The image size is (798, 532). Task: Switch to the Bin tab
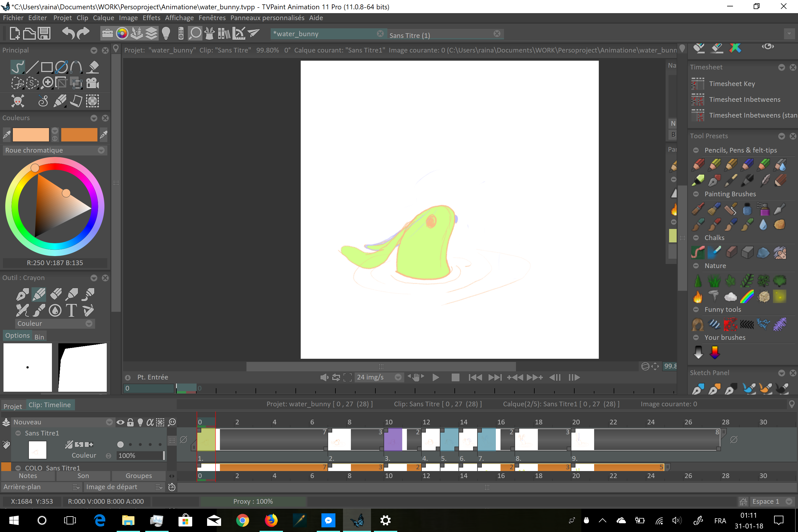click(39, 336)
